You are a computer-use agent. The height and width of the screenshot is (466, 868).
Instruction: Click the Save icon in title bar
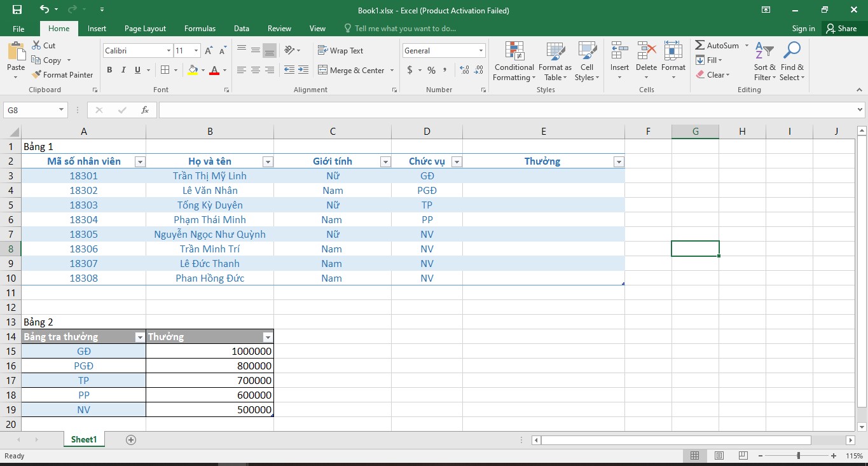(17, 10)
